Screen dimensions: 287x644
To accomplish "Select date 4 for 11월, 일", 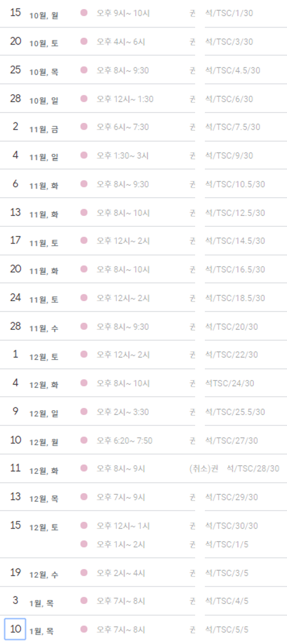I will click(15, 155).
